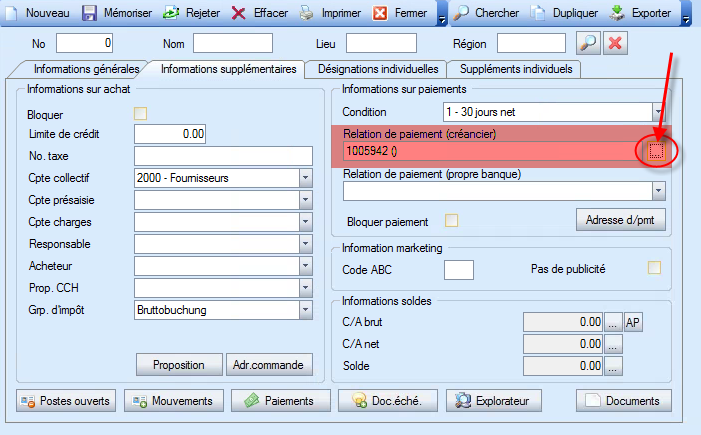This screenshot has height=435, width=701.
Task: Expand the first toolbar overflow arrow
Action: point(442,19)
